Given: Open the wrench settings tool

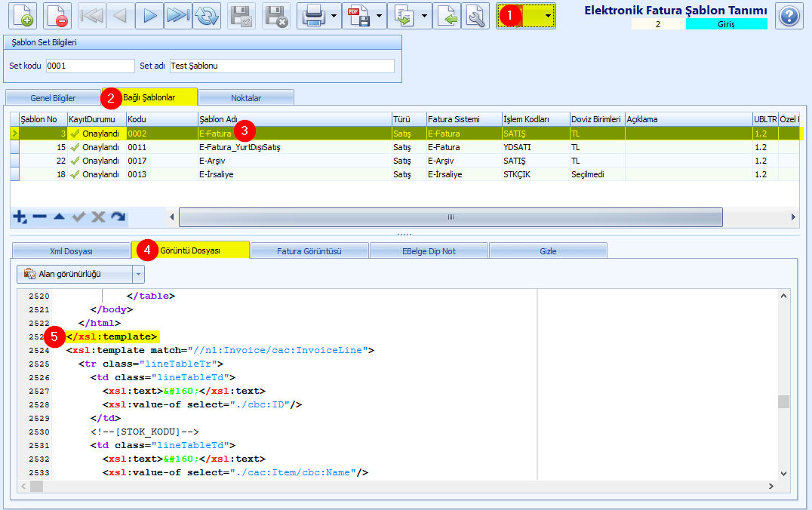Looking at the screenshot, I should tap(475, 16).
